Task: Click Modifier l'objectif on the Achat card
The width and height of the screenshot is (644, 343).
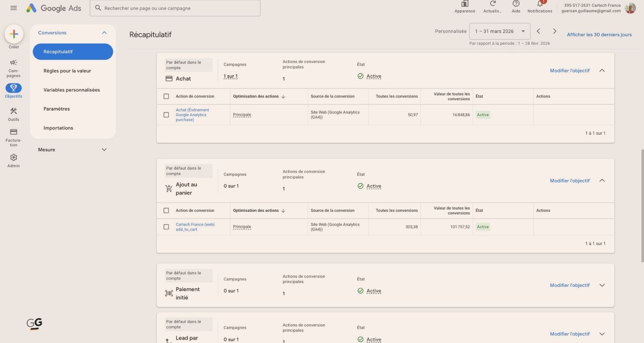Action: [569, 70]
